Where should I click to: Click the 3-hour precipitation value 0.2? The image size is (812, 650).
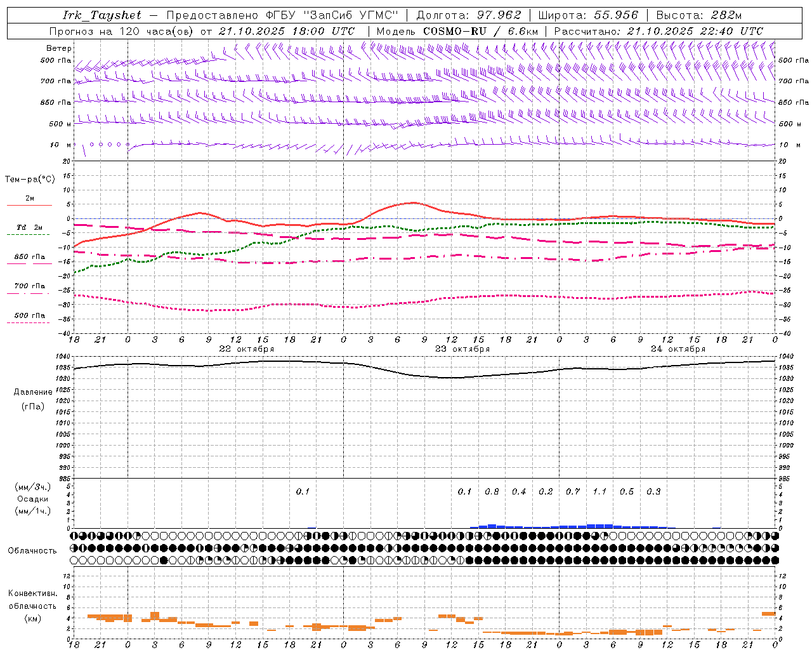(546, 491)
